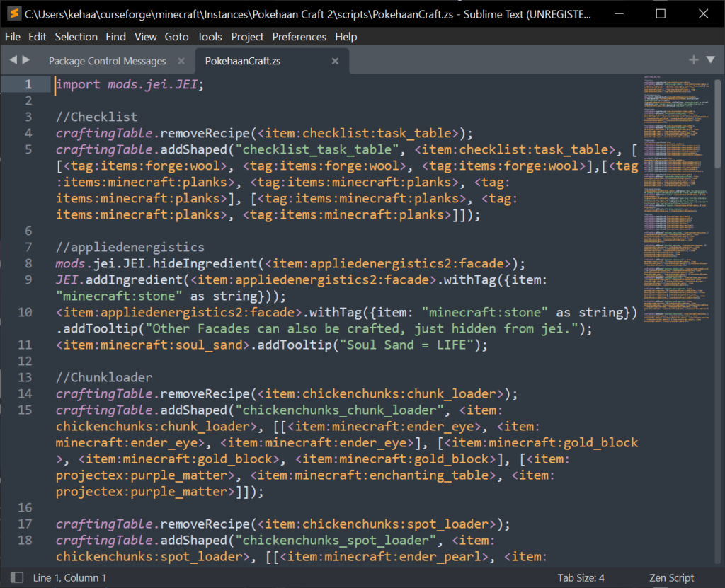Screen dimensions: 725x588
Task: Open the File menu
Action: coord(13,37)
